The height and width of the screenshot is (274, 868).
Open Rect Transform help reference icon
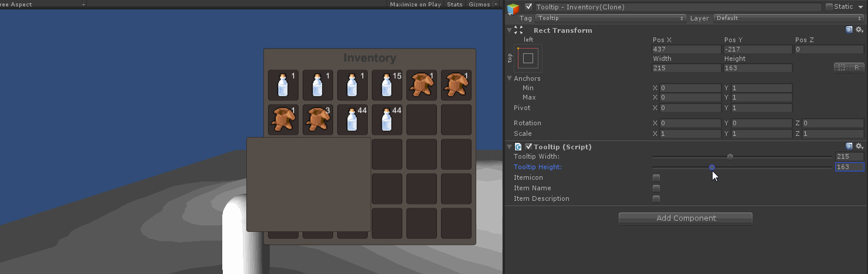[849, 30]
